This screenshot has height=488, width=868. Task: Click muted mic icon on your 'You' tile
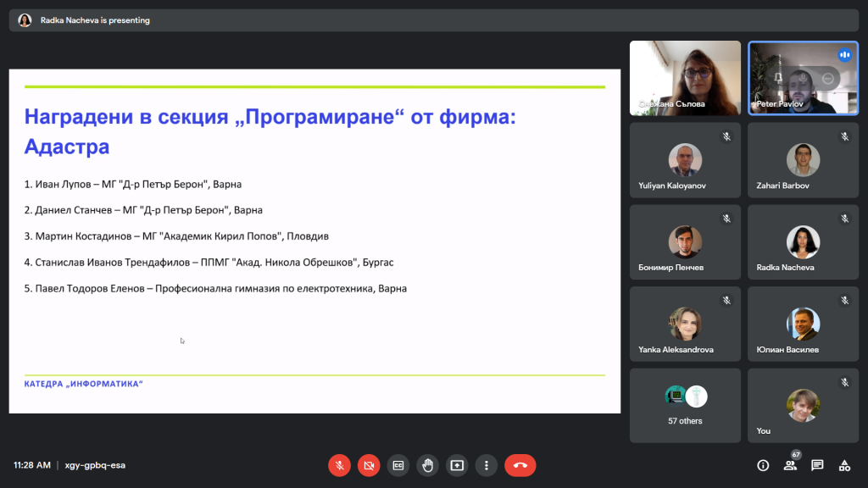click(845, 382)
